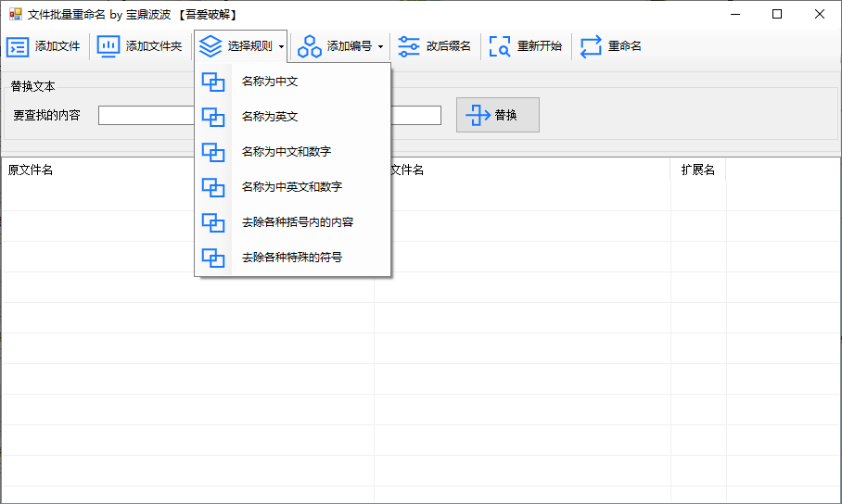Image resolution: width=842 pixels, height=504 pixels.
Task: Select 名称为英文 from the rules menu
Action: pyautogui.click(x=269, y=117)
